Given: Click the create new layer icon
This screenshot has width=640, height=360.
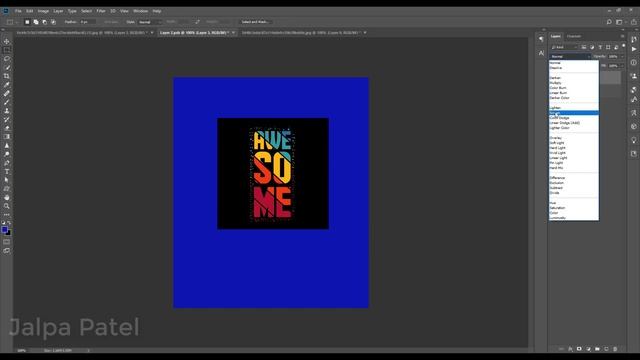Looking at the screenshot, I should [x=606, y=349].
